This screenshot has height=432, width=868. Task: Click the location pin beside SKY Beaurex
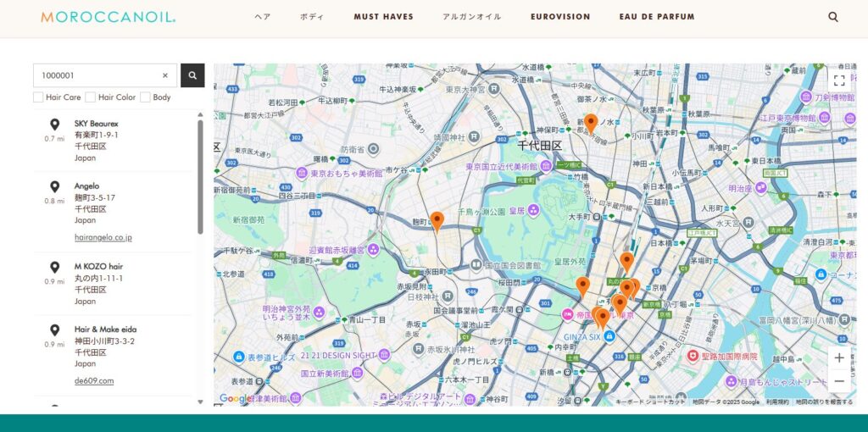point(54,125)
